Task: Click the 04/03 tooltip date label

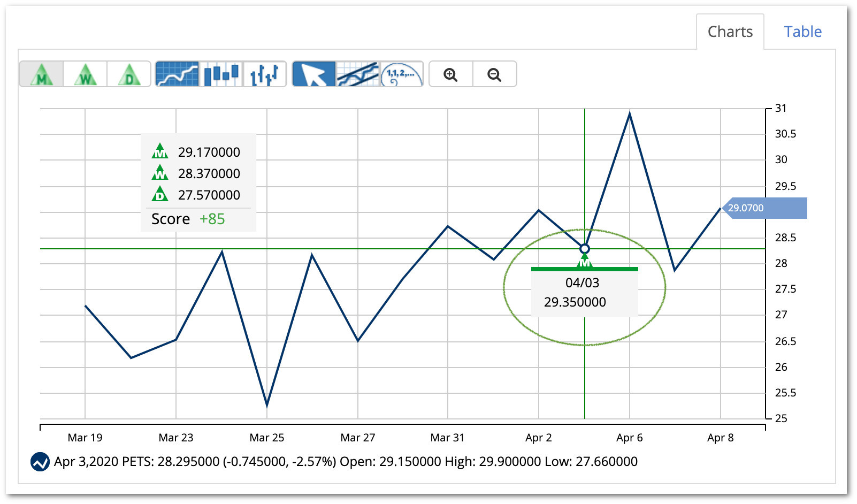Action: click(x=583, y=282)
